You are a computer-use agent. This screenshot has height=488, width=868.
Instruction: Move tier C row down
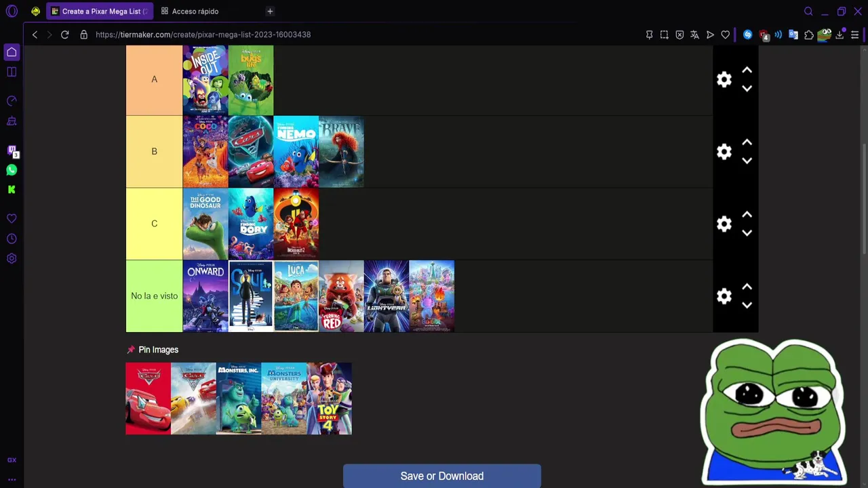[747, 232]
